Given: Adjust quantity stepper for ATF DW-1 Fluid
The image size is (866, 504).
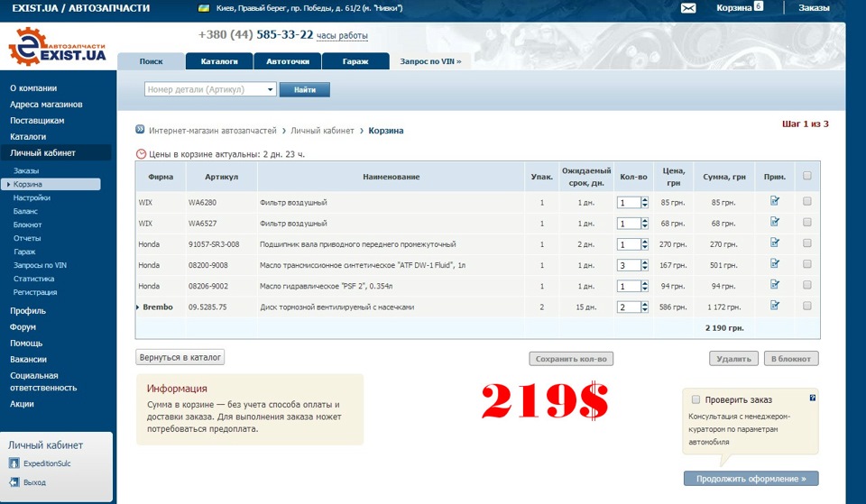Looking at the screenshot, I should click(x=644, y=266).
